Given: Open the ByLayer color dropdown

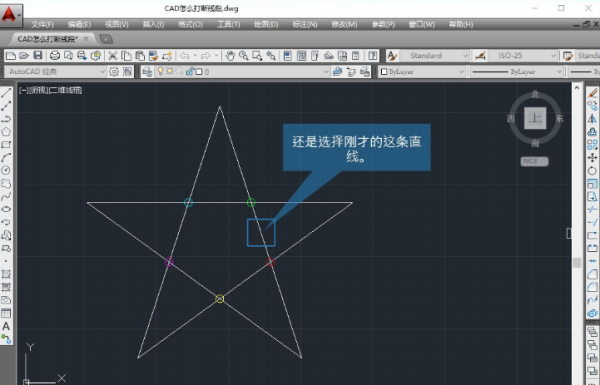Looking at the screenshot, I should [x=422, y=72].
